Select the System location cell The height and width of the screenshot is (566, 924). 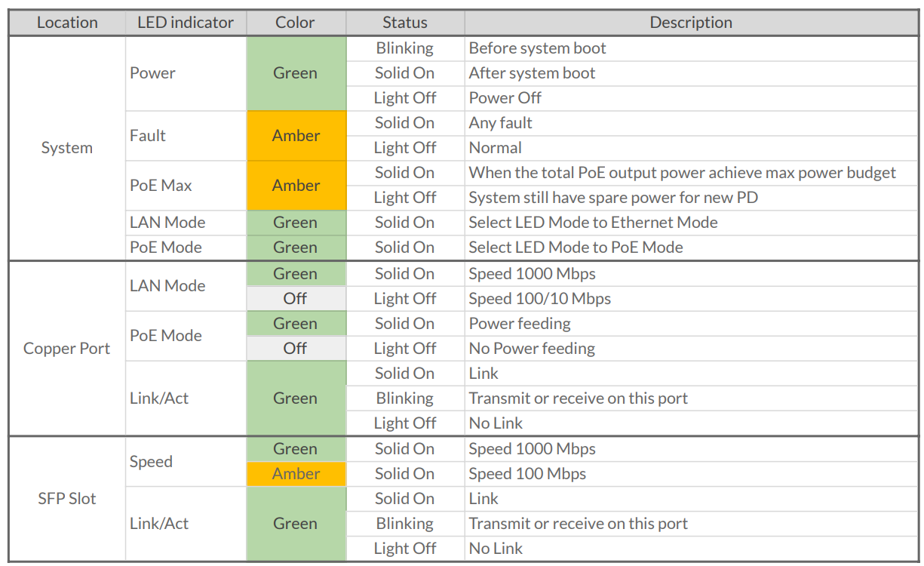67,148
